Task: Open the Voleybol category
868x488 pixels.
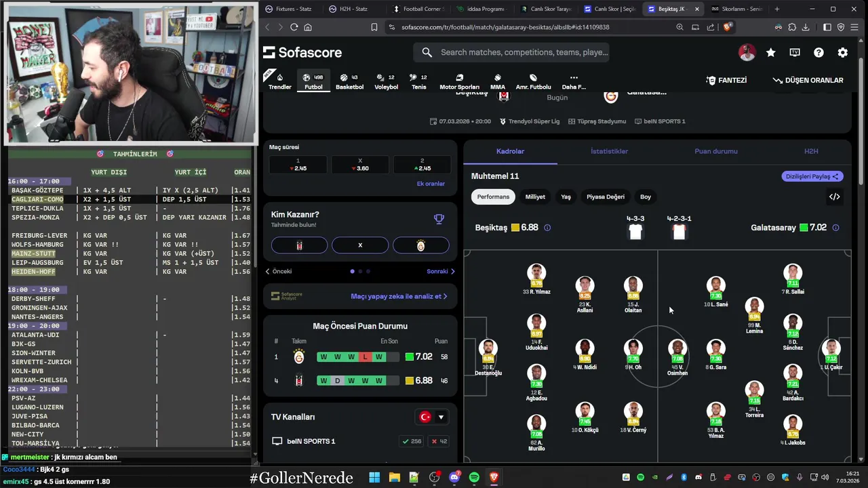Action: 387,81
